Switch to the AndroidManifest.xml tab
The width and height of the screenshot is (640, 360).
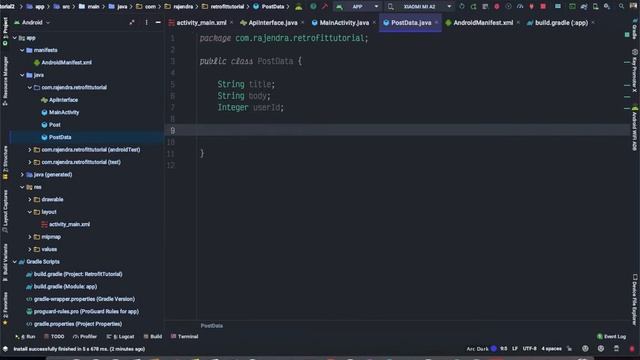coord(483,23)
